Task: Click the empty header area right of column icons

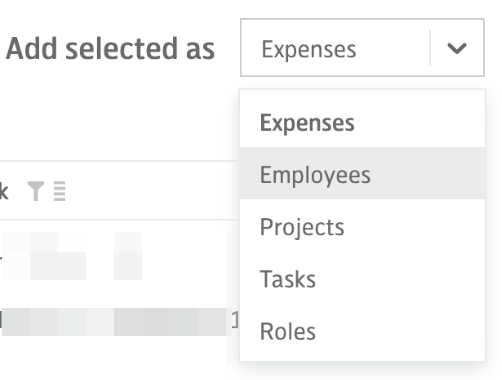Action: (x=152, y=191)
